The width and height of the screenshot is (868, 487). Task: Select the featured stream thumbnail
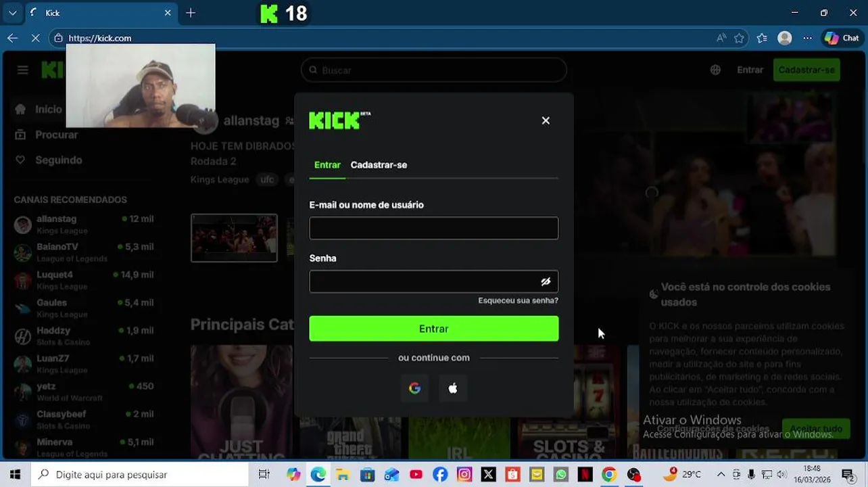pyautogui.click(x=234, y=237)
